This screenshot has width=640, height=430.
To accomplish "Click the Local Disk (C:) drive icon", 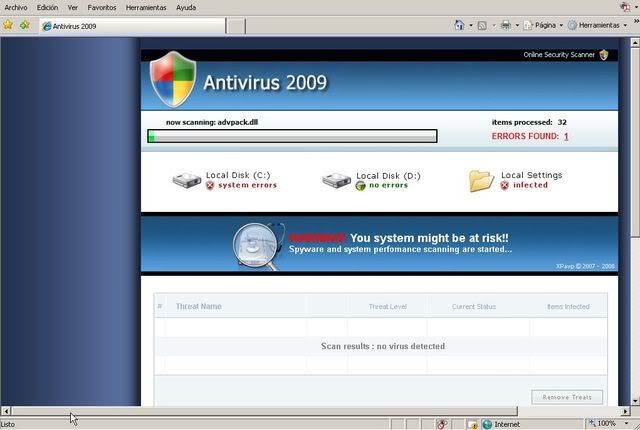I will pyautogui.click(x=187, y=180).
